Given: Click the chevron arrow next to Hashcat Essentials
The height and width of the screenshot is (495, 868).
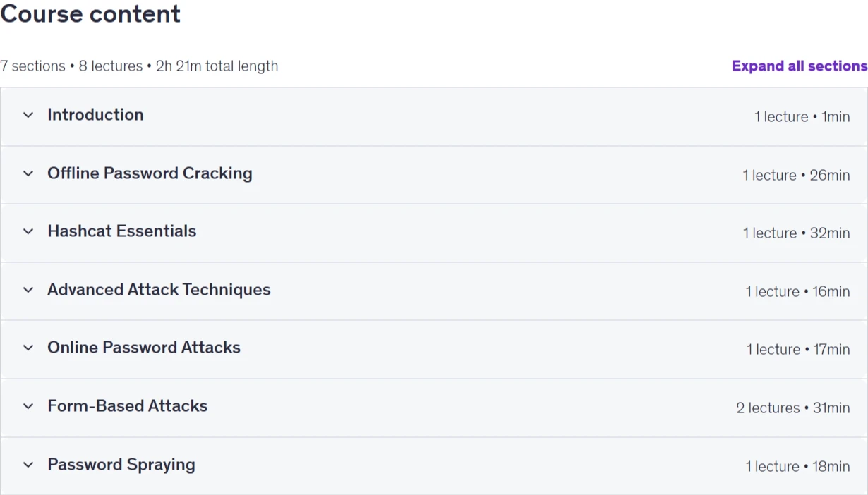Looking at the screenshot, I should pyautogui.click(x=28, y=231).
